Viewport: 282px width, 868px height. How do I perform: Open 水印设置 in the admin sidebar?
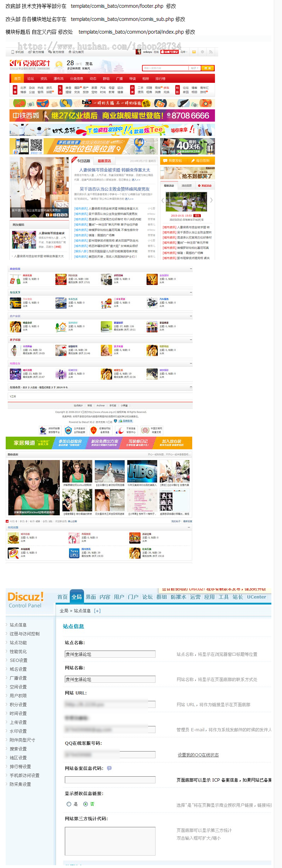pyautogui.click(x=18, y=731)
